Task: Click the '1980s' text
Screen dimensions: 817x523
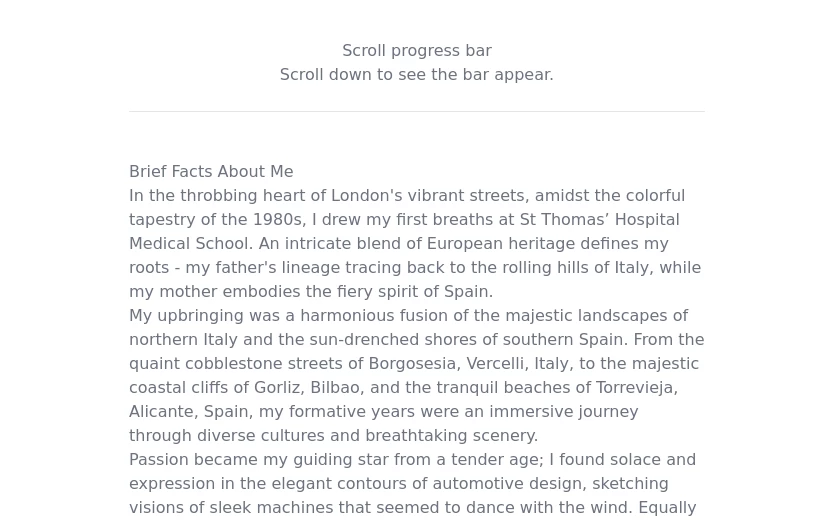Action: (x=277, y=219)
